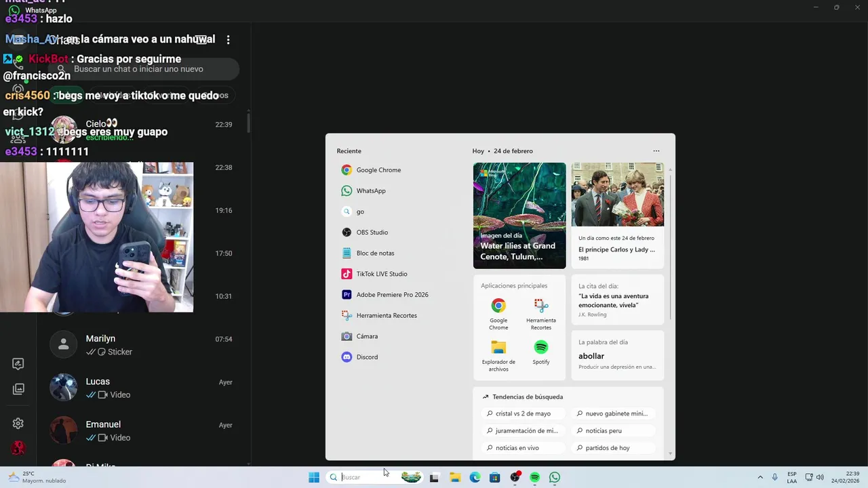This screenshot has width=868, height=488.
Task: Search trending 'juramentación de mi...'
Action: click(x=522, y=430)
